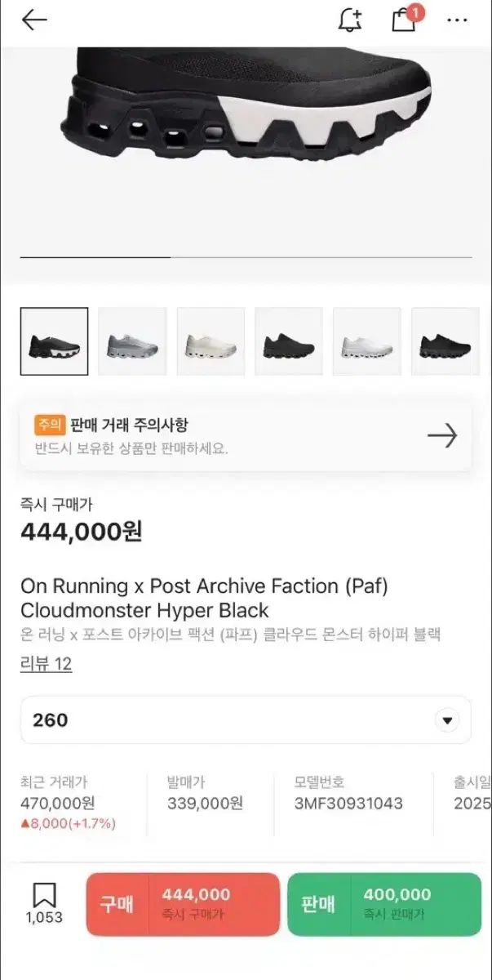492x980 pixels.
Task: Select the fifth white shoe thumbnail
Action: point(367,341)
